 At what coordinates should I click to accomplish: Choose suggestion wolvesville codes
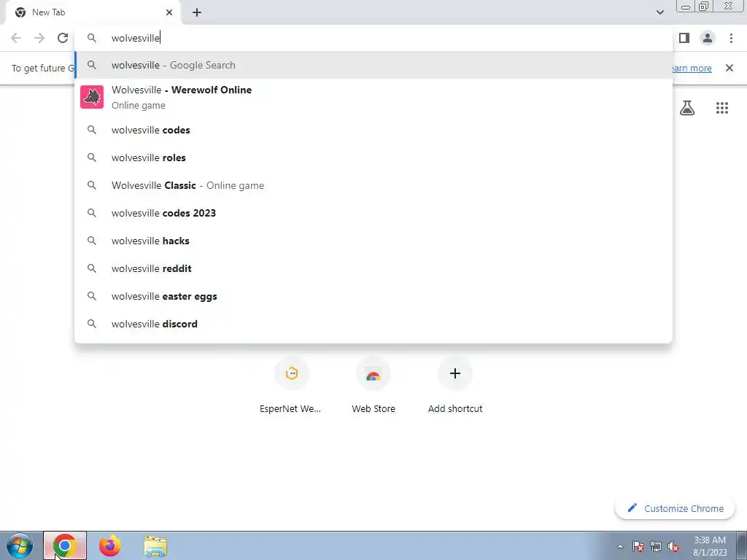[x=373, y=130]
